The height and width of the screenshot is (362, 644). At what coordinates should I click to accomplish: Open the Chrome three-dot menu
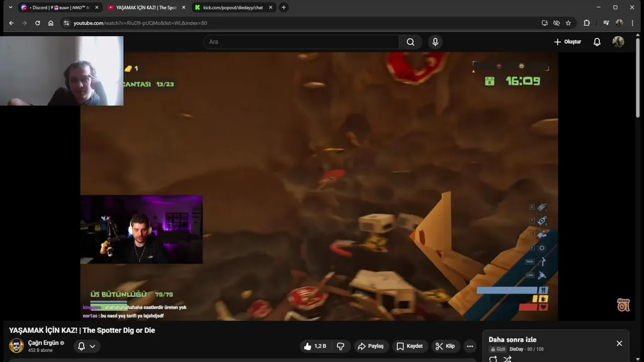(632, 23)
